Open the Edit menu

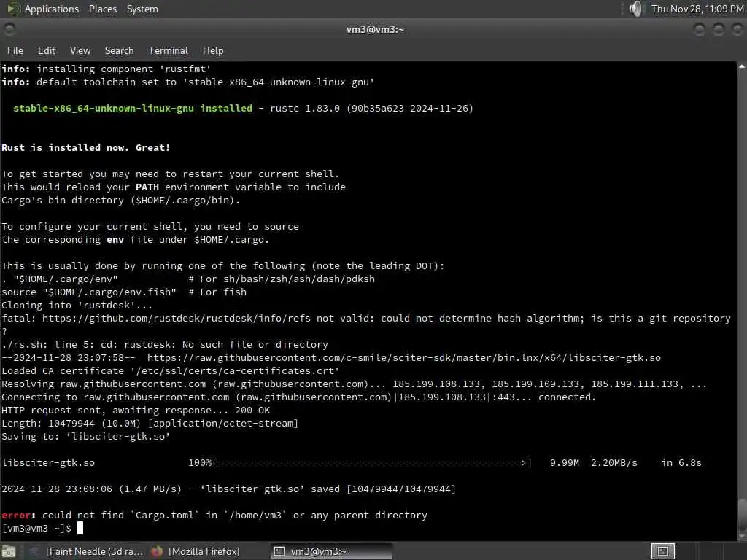(x=46, y=50)
